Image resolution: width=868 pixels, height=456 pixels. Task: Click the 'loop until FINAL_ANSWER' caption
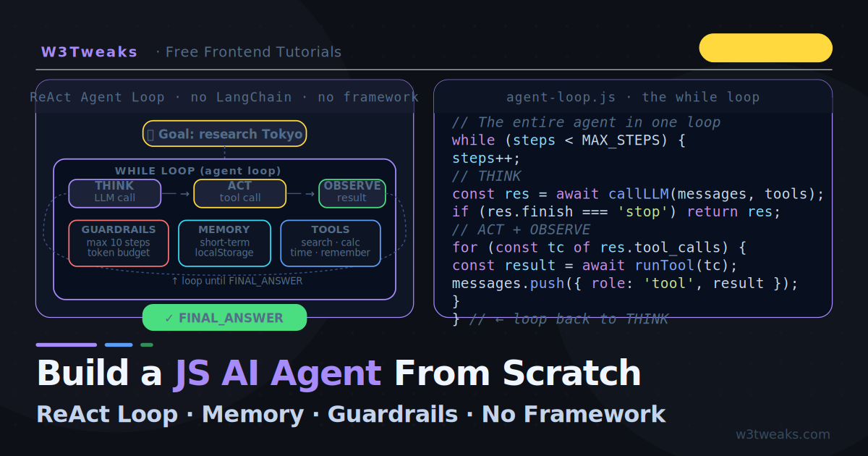tap(237, 281)
